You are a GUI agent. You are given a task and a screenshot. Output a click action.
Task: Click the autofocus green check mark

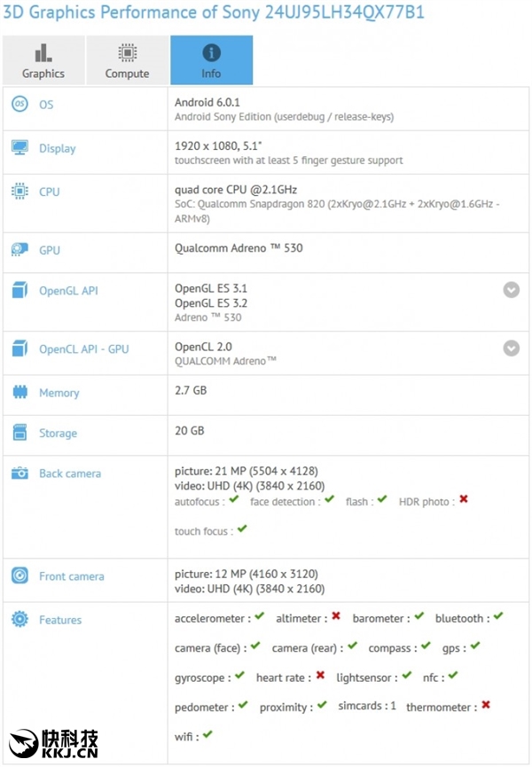(234, 500)
